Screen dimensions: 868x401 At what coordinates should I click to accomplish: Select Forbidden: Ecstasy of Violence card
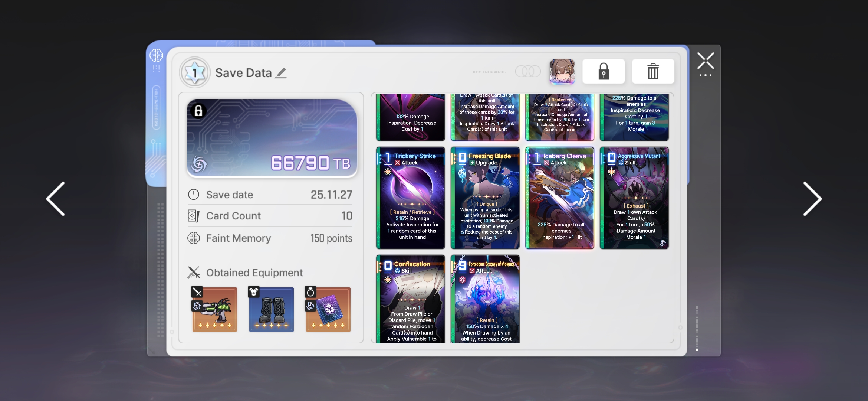click(x=485, y=299)
